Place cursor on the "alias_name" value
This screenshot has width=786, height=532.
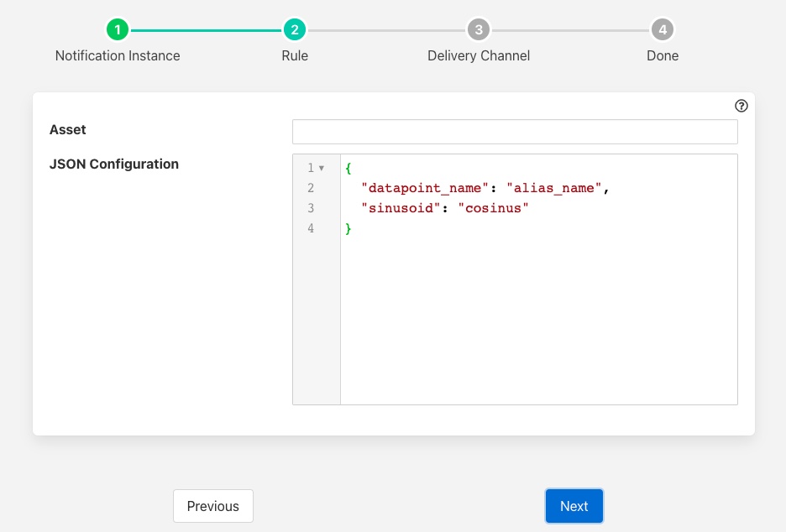(554, 188)
